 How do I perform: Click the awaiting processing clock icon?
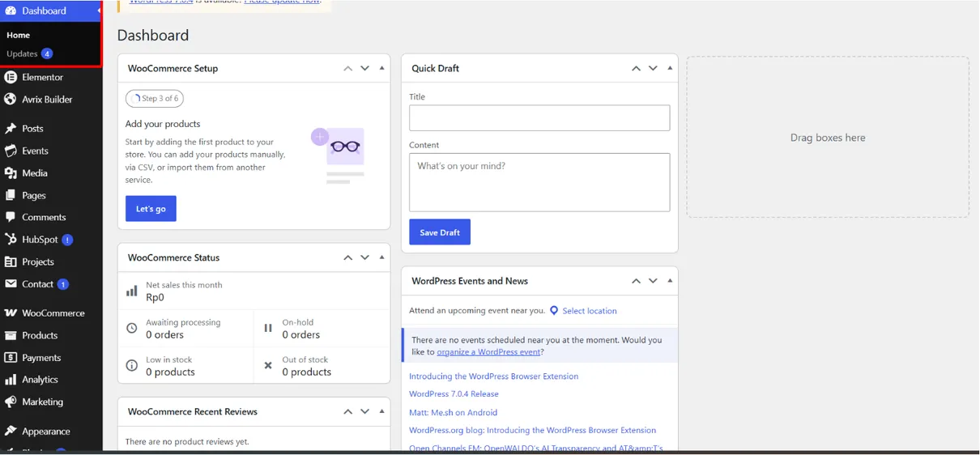point(132,328)
